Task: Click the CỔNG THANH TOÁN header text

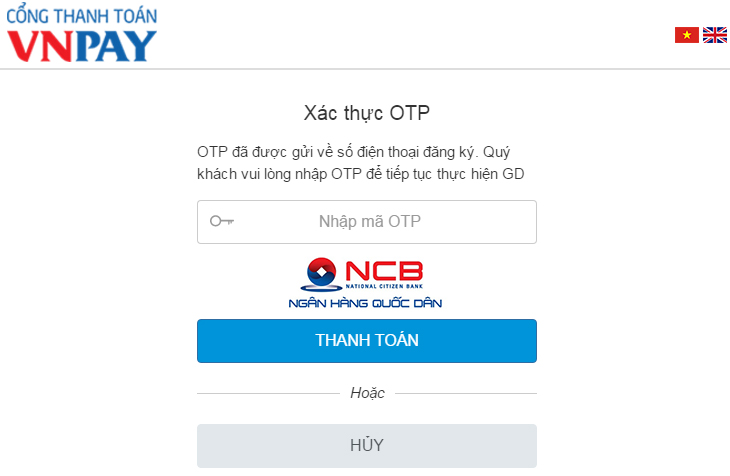Action: (x=82, y=14)
